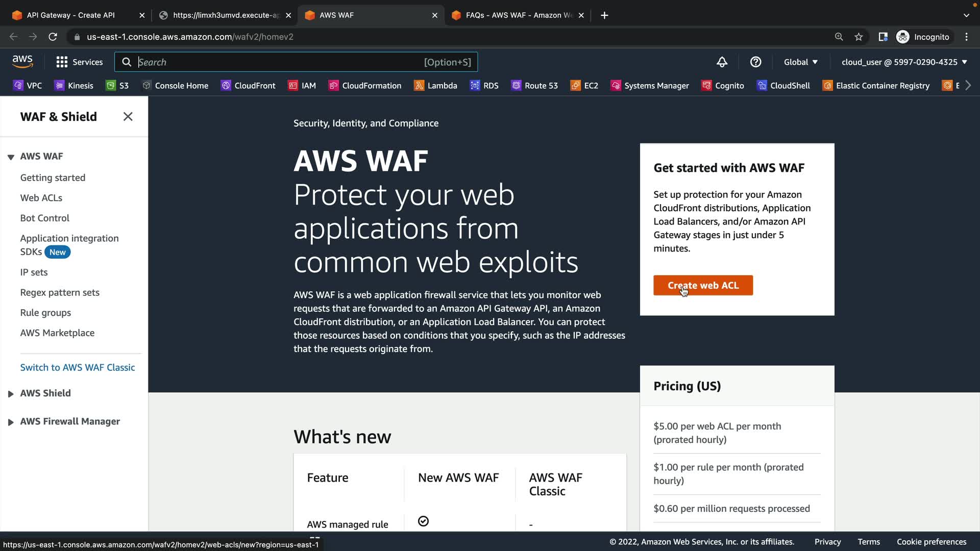Click the Create web ACL button

tap(703, 285)
